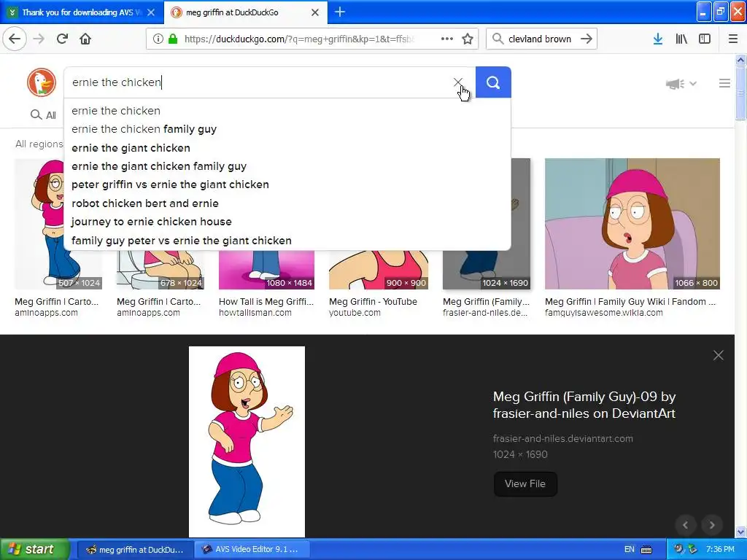Click magnifier icon in Firefox search box

498,39
